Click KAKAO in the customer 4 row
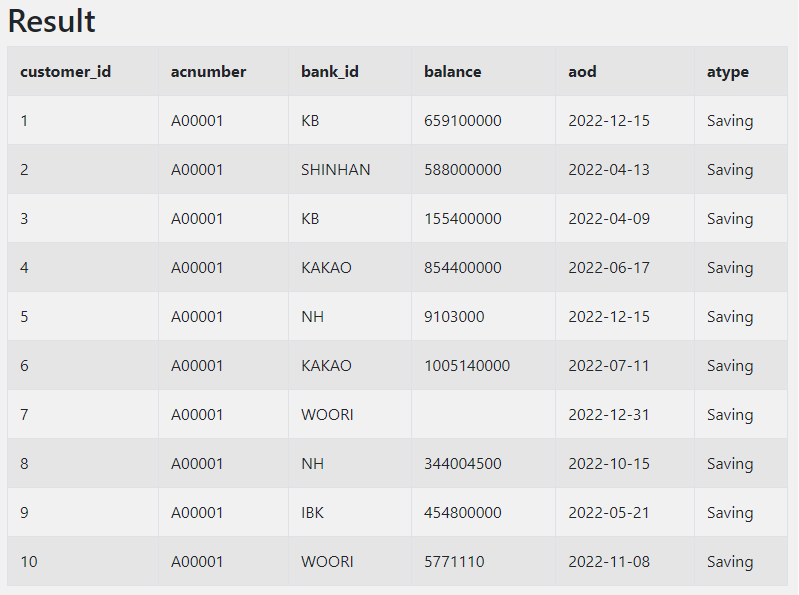Viewport: 799px width, 595px height. [326, 267]
